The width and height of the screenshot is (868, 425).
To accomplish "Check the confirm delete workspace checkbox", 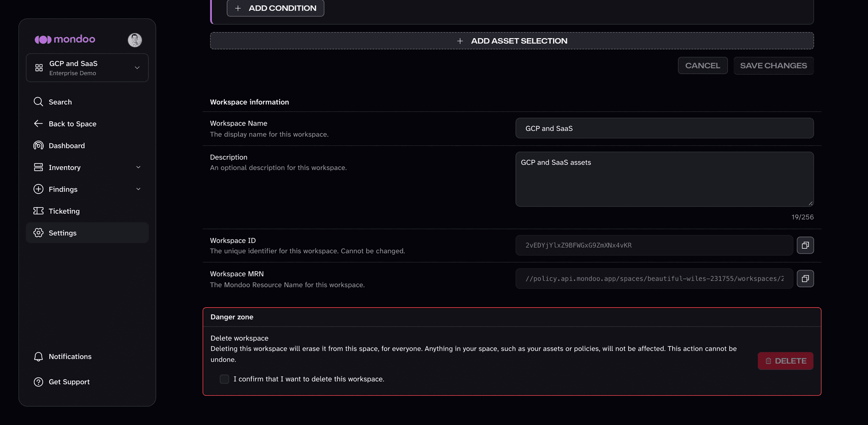I will (224, 379).
